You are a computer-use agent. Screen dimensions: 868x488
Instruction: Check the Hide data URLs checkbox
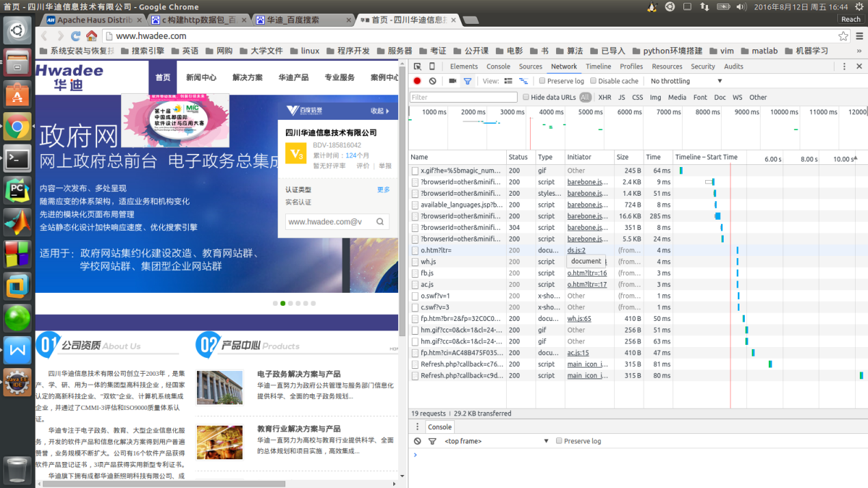[x=526, y=97]
